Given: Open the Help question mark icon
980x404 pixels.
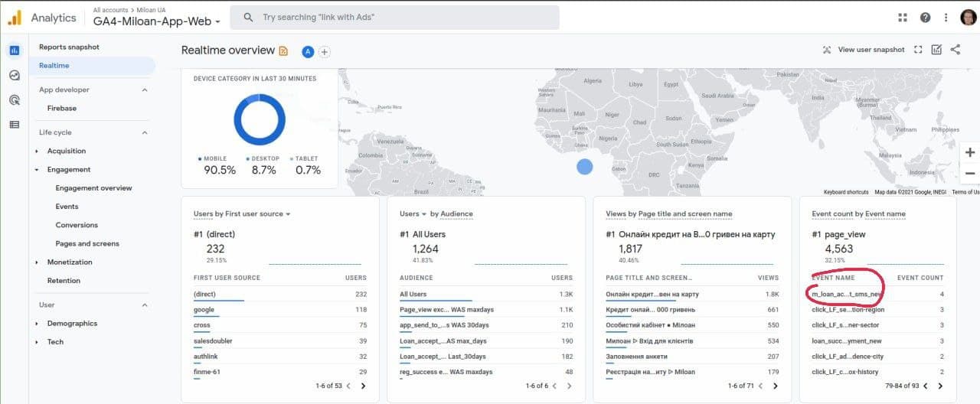Looking at the screenshot, I should tap(926, 18).
